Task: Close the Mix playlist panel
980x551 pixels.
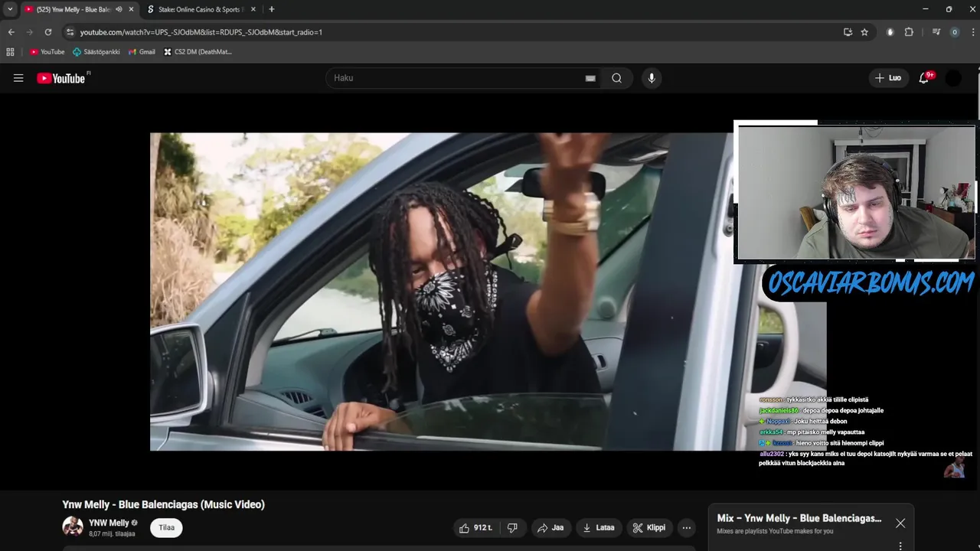Action: (x=900, y=523)
